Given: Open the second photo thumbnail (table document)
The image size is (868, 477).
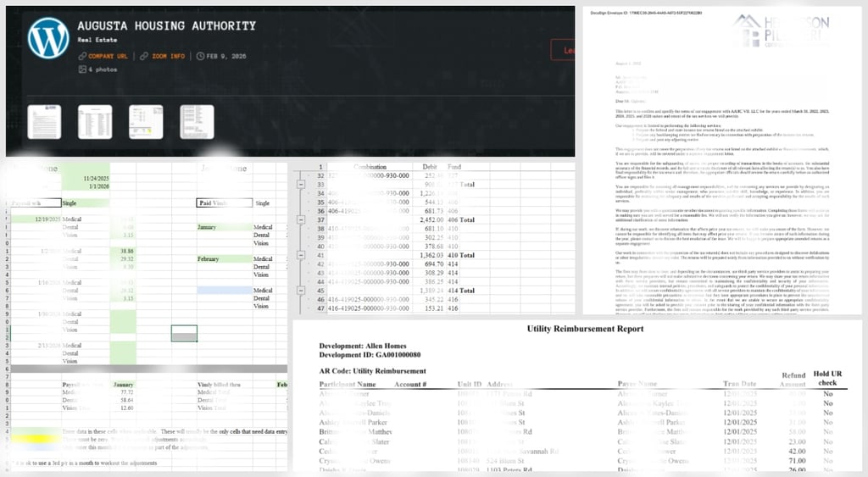Looking at the screenshot, I should tap(95, 122).
